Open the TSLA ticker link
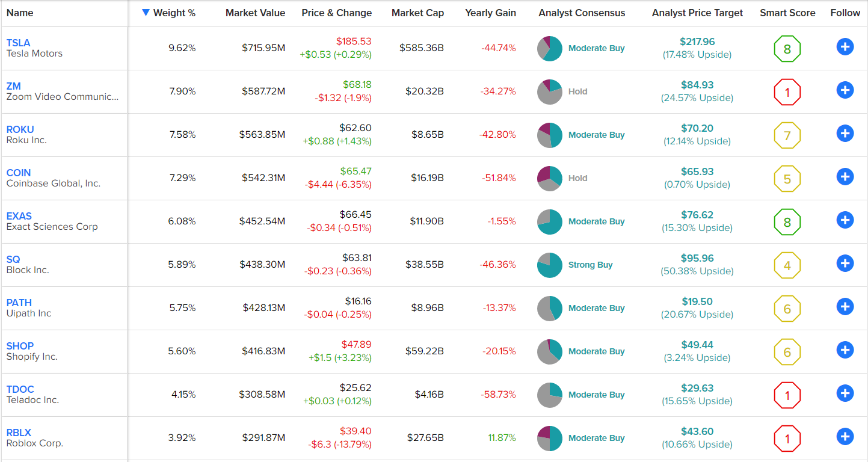The width and height of the screenshot is (868, 462). 18,43
